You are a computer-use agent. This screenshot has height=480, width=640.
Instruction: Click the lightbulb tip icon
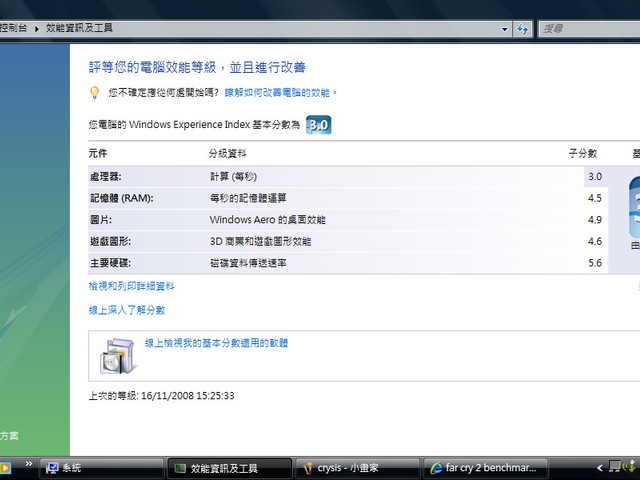94,93
